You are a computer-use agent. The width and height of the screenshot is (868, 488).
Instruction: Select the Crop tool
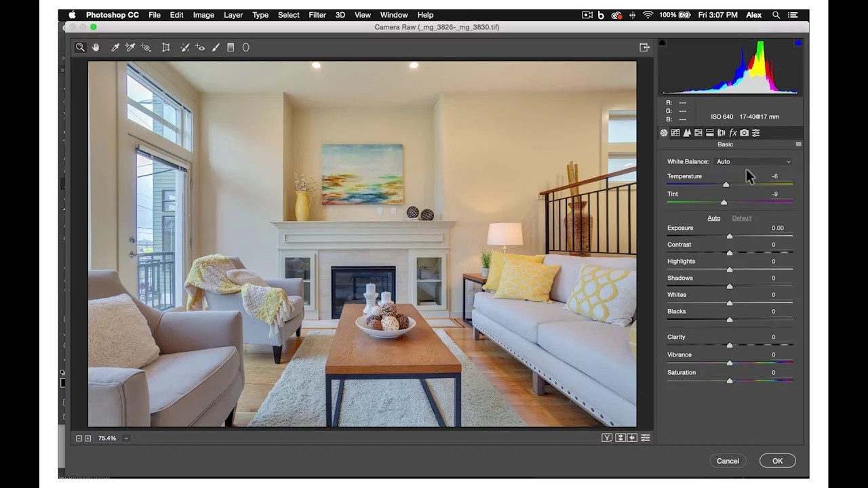pyautogui.click(x=166, y=47)
